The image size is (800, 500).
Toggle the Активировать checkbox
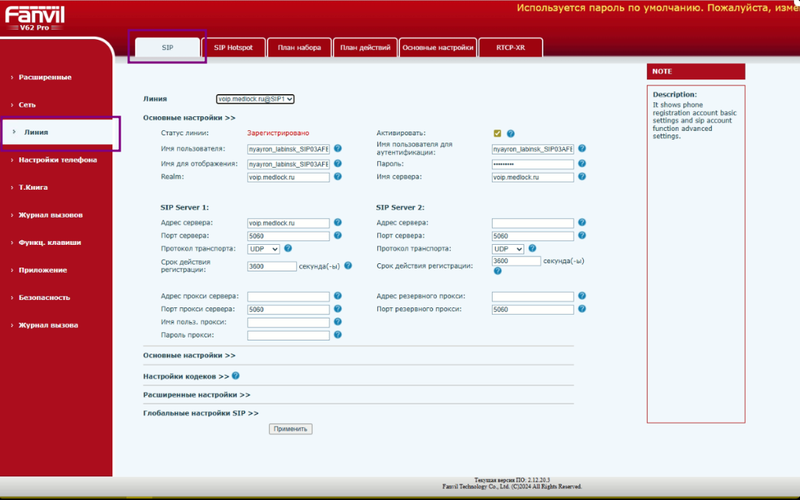pyautogui.click(x=497, y=133)
